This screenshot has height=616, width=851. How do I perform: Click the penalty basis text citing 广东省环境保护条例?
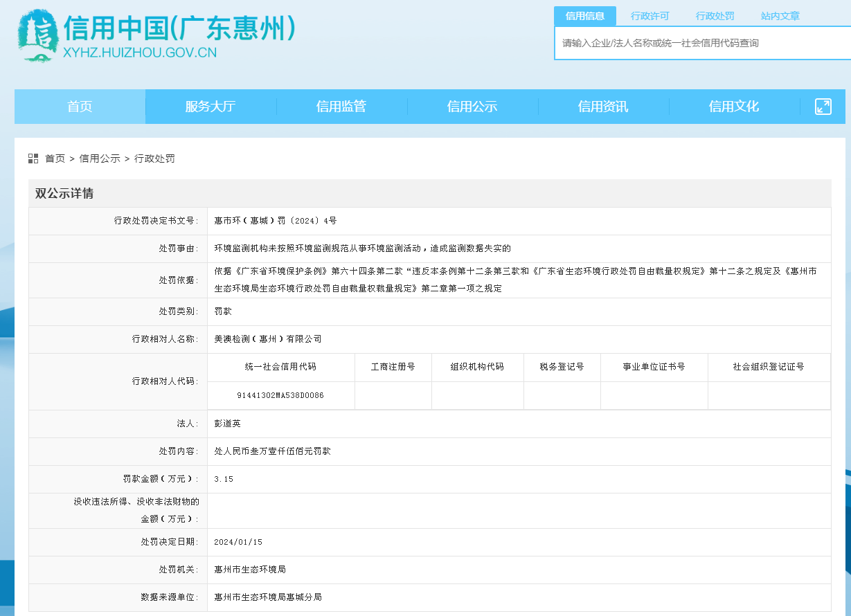pyautogui.click(x=516, y=280)
